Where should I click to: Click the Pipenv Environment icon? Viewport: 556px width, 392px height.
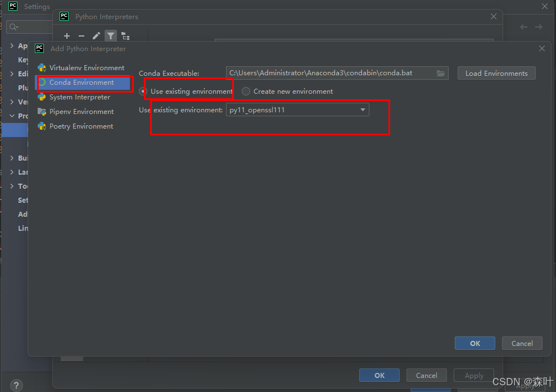(42, 112)
